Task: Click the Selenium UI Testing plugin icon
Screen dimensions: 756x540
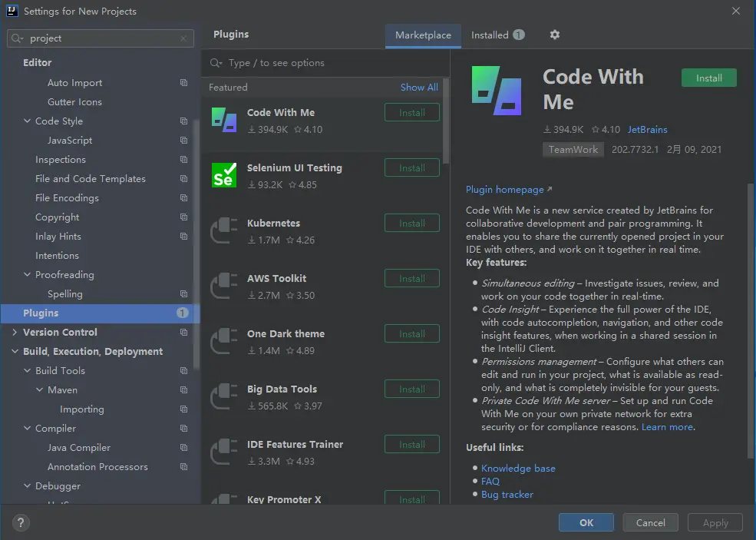Action: tap(224, 175)
